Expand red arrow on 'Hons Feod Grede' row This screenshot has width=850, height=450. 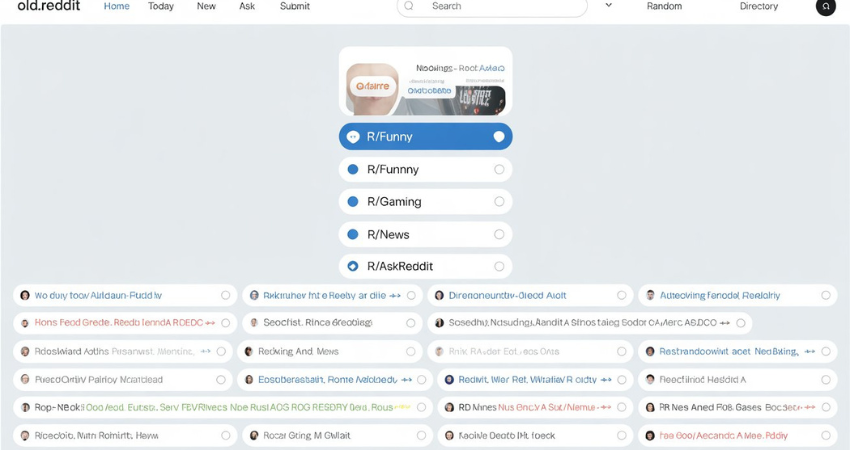210,323
